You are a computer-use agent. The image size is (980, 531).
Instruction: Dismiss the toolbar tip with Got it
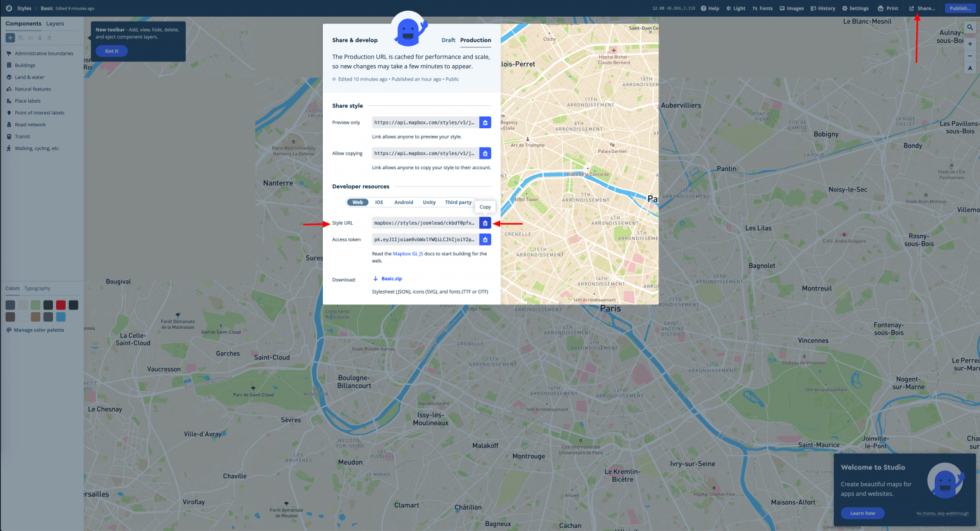111,50
